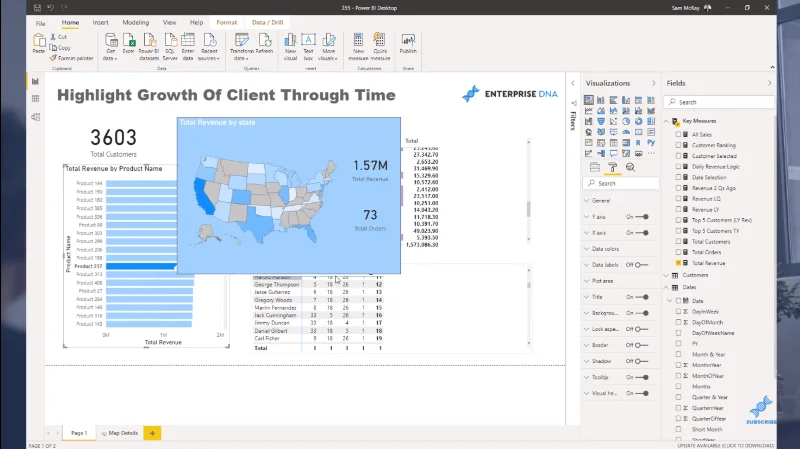The height and width of the screenshot is (449, 800).
Task: Select the R script visual
Action: 638,143
